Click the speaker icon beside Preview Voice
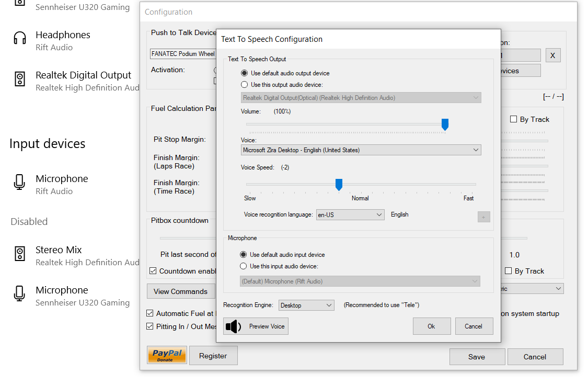 click(233, 326)
